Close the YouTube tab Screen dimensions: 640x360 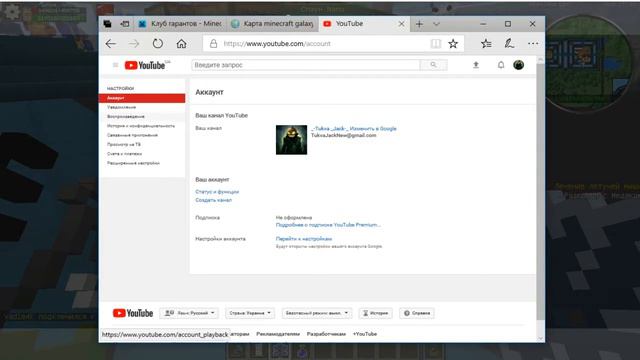[x=401, y=24]
